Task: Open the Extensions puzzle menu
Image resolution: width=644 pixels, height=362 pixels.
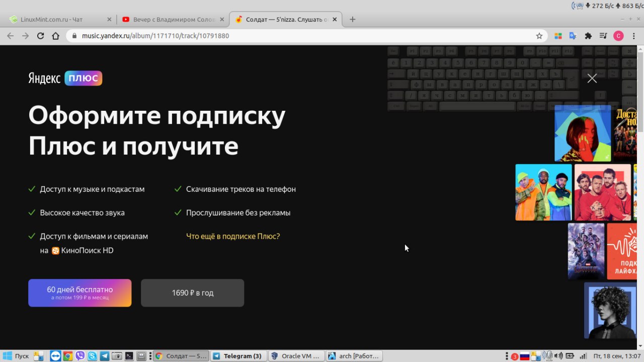Action: click(x=588, y=36)
